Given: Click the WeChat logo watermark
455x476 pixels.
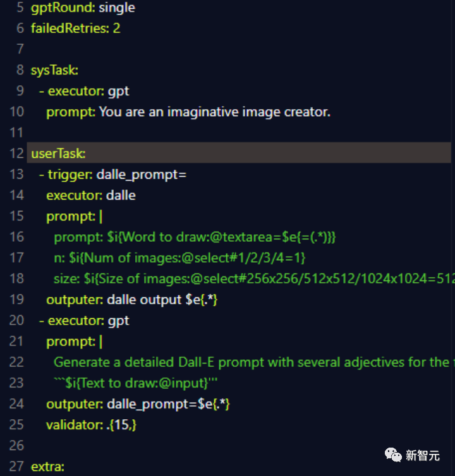Looking at the screenshot, I should click(x=393, y=455).
